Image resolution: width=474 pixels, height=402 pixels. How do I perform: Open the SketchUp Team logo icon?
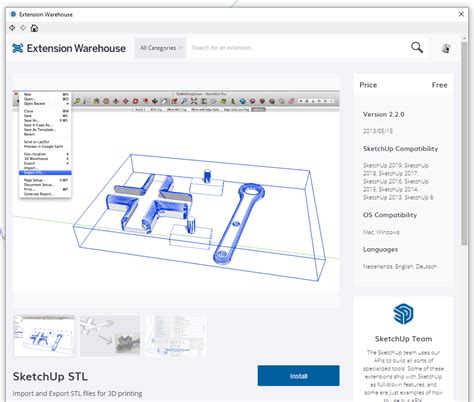[x=403, y=314]
